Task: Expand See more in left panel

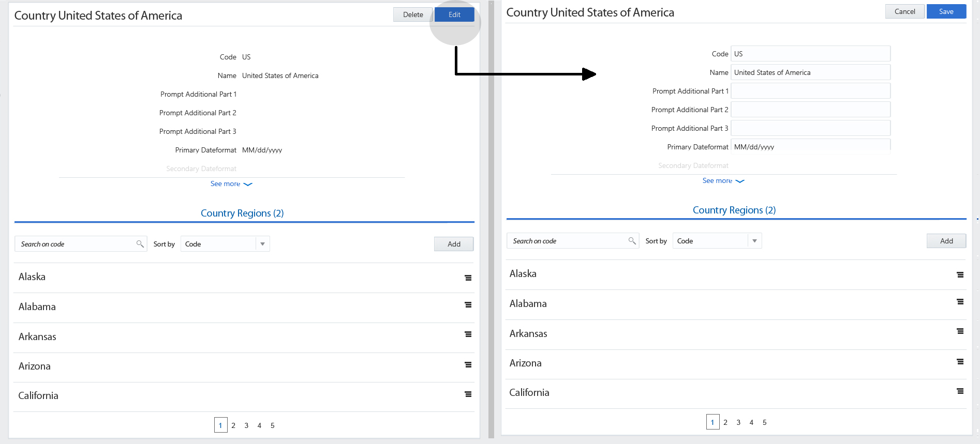Action: point(231,184)
